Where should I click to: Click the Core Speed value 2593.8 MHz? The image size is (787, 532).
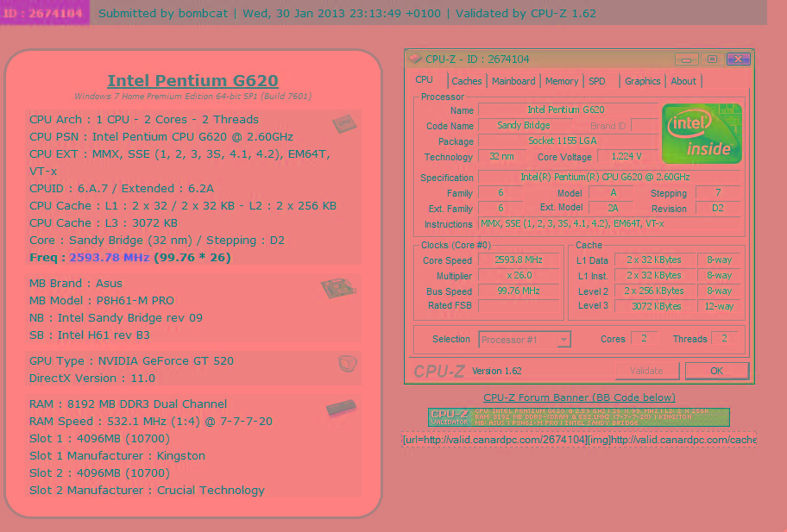pos(519,260)
